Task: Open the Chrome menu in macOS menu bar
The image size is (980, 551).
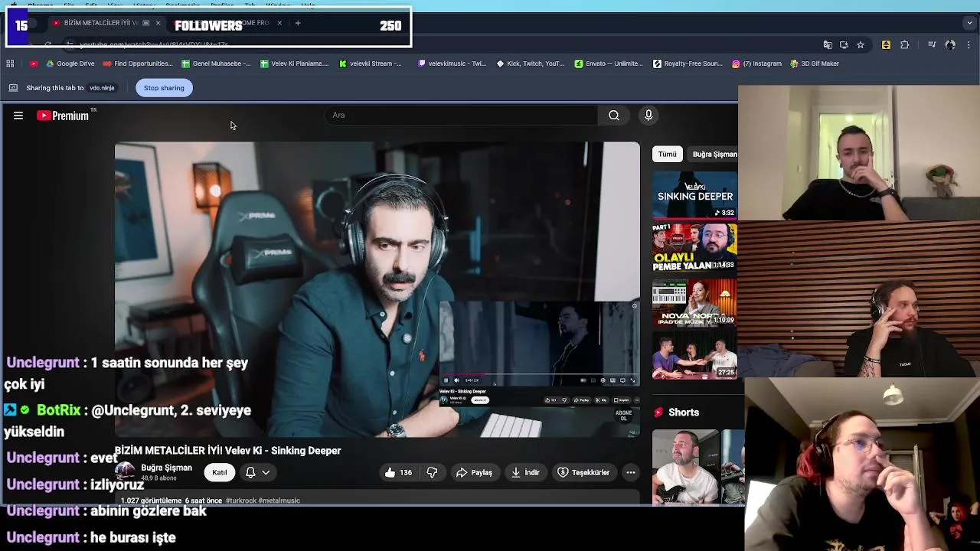Action: pos(40,4)
